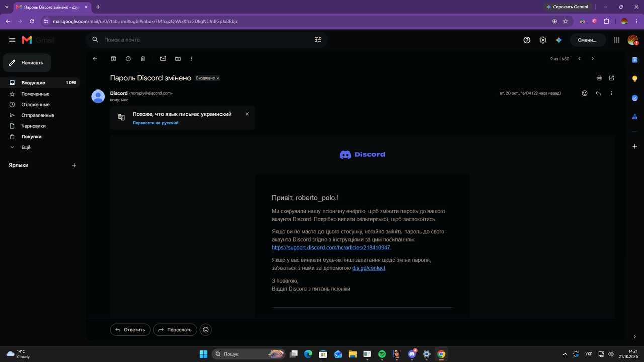Click the reply arrow in message header

point(598,93)
